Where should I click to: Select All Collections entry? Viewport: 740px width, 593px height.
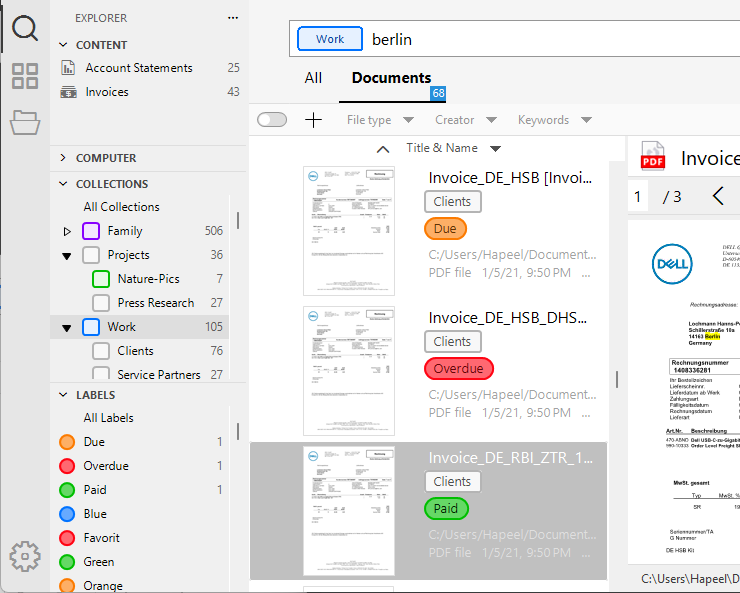[121, 207]
